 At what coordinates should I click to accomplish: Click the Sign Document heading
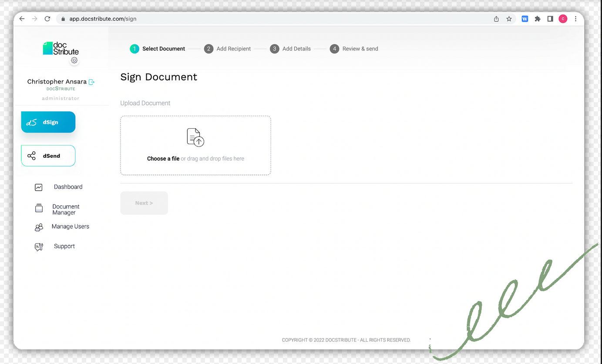[x=159, y=77]
